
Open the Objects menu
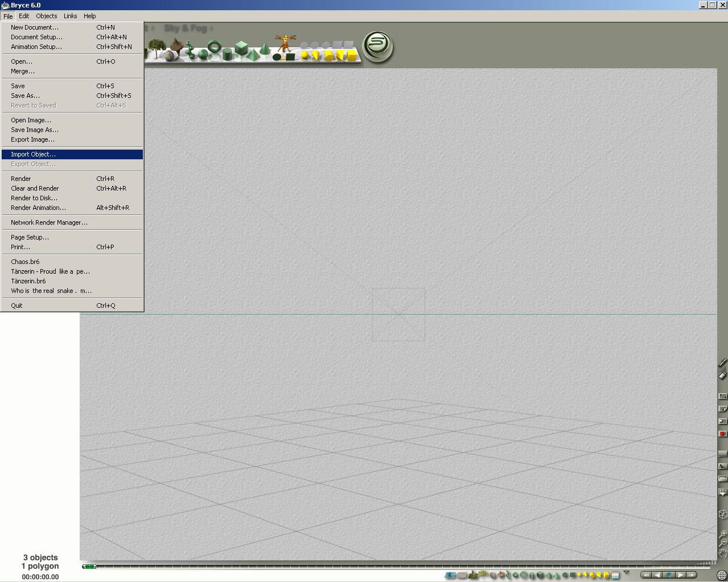[x=47, y=16]
